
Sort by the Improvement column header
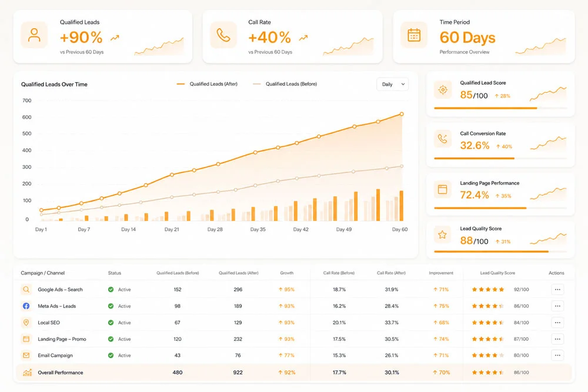(441, 273)
